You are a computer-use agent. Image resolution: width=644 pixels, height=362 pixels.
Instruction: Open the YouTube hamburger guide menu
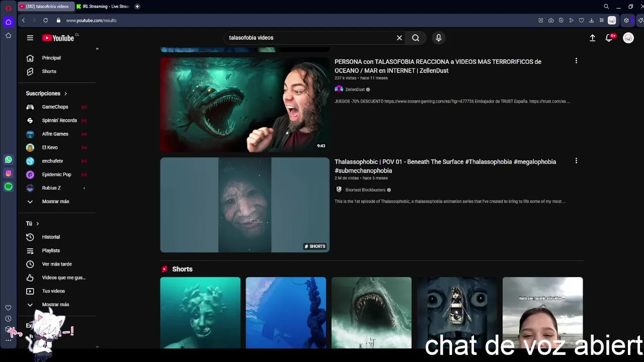30,38
